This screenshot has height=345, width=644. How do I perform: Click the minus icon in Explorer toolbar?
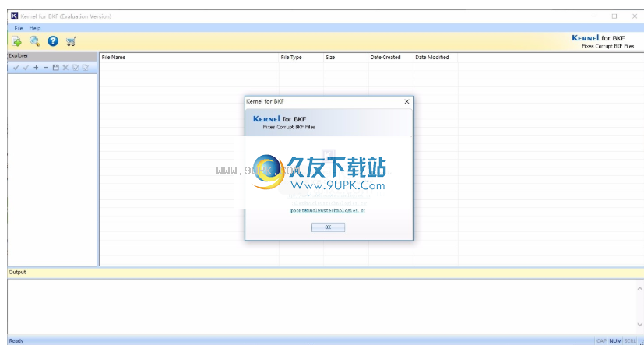click(x=46, y=68)
